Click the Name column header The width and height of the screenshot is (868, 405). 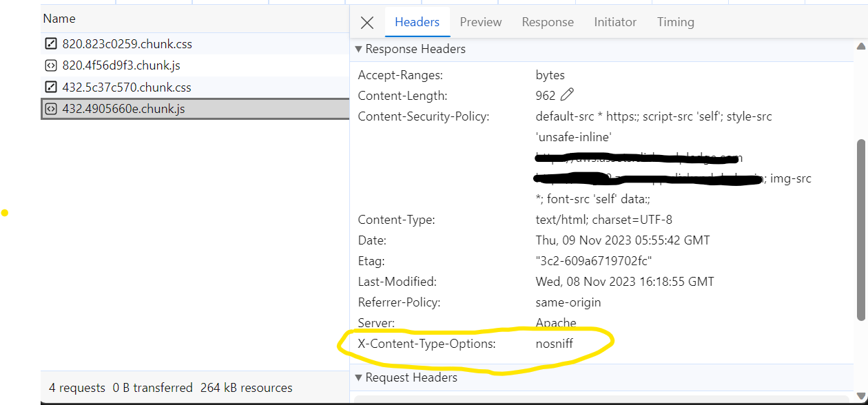coord(59,19)
